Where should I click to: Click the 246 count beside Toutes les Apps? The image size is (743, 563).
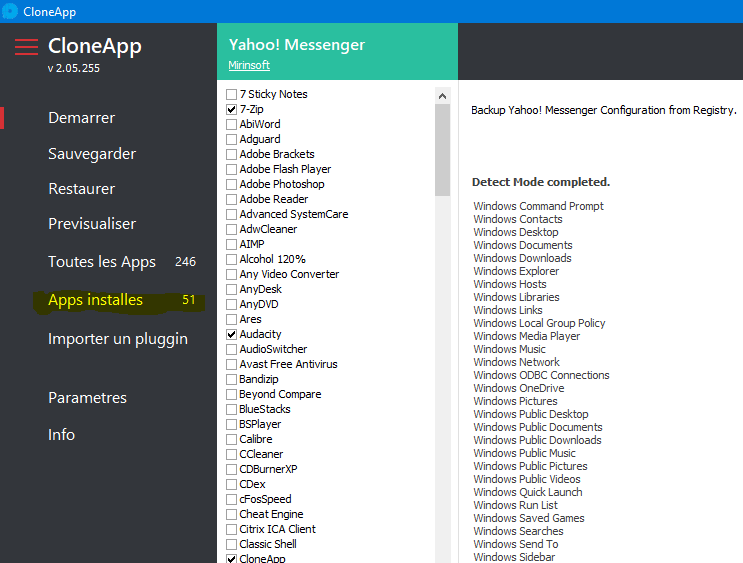(185, 262)
